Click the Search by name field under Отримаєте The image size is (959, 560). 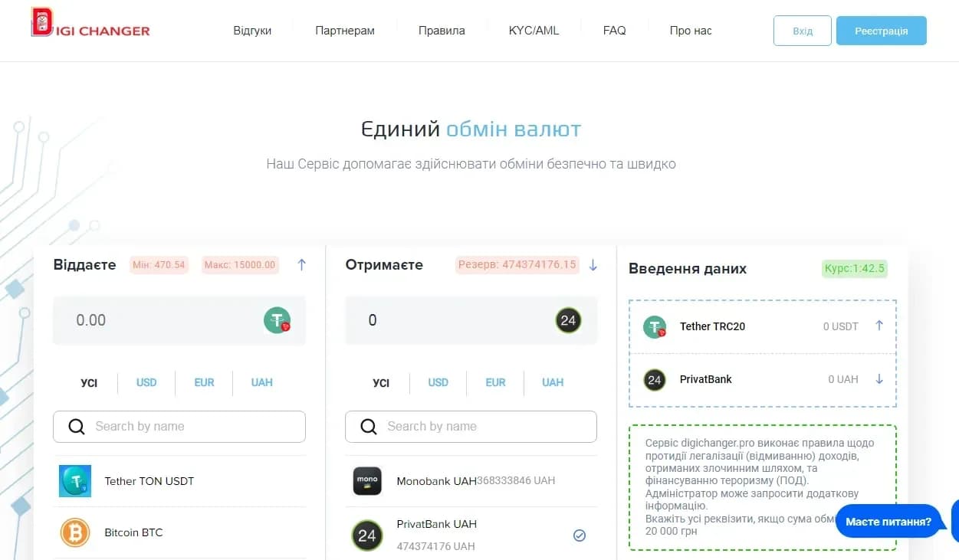[471, 427]
